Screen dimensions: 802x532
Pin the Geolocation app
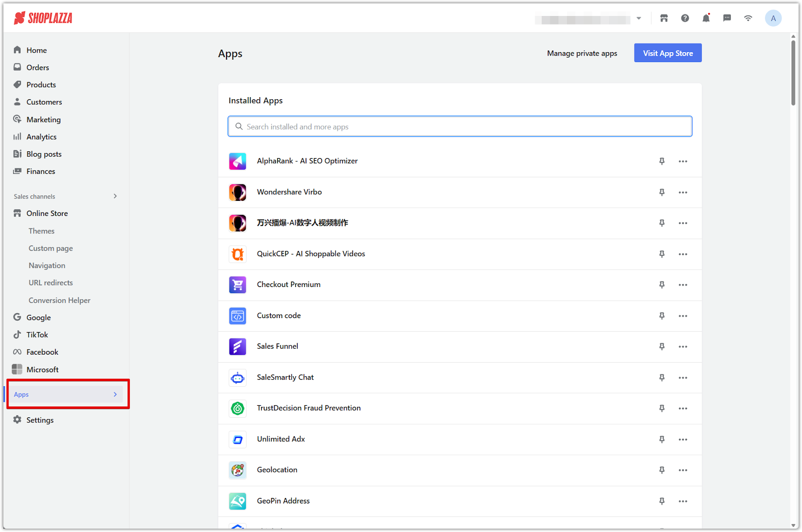coord(662,470)
